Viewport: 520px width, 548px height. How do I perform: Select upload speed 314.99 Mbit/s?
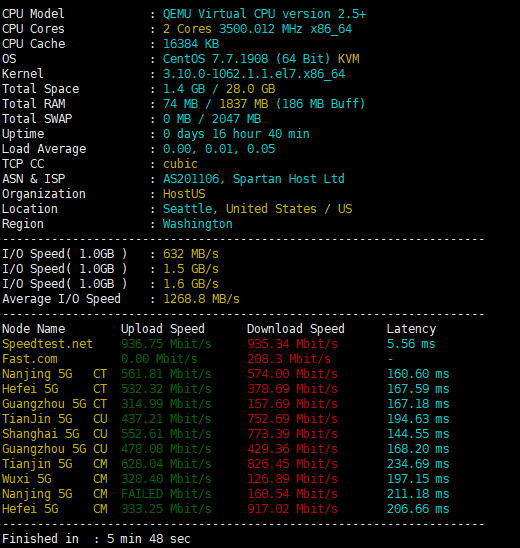click(x=166, y=404)
